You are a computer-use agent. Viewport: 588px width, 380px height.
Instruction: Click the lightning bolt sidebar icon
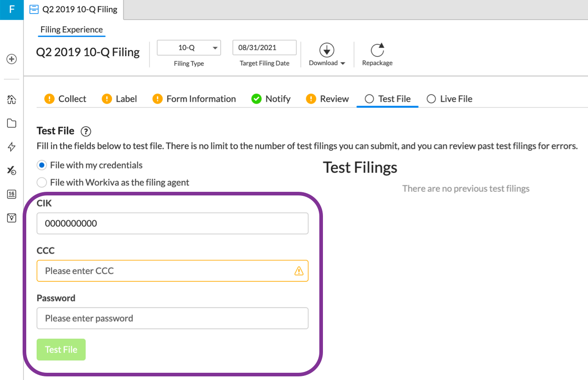click(x=12, y=147)
